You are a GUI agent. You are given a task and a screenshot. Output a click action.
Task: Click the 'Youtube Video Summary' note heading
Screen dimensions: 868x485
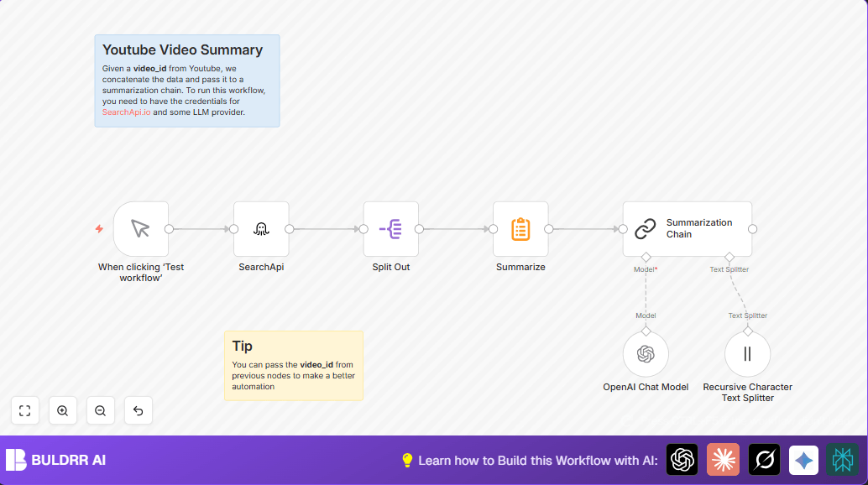coord(183,50)
